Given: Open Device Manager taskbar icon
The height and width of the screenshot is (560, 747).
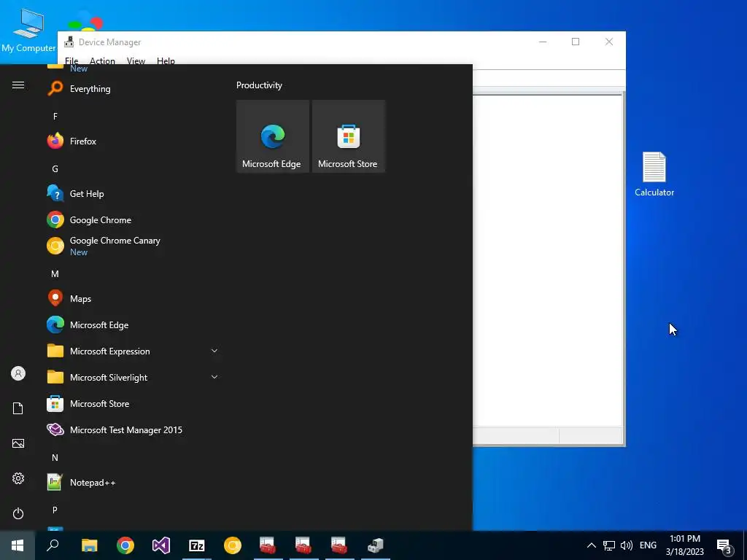Looking at the screenshot, I should [376, 545].
